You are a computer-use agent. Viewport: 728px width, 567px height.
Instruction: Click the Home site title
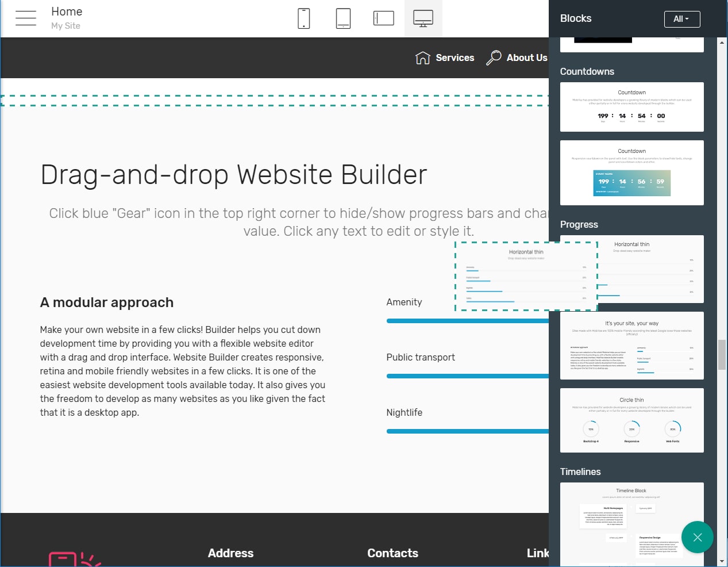pyautogui.click(x=66, y=11)
